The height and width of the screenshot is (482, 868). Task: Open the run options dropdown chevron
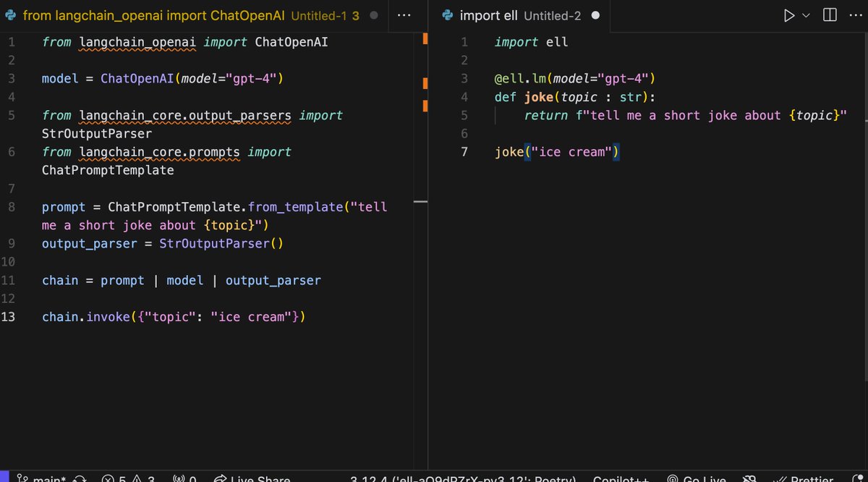point(806,15)
